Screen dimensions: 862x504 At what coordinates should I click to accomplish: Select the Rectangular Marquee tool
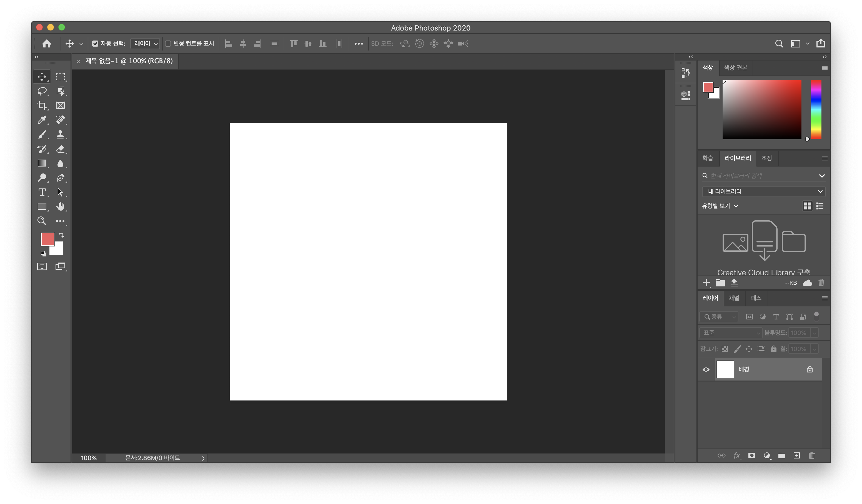60,77
